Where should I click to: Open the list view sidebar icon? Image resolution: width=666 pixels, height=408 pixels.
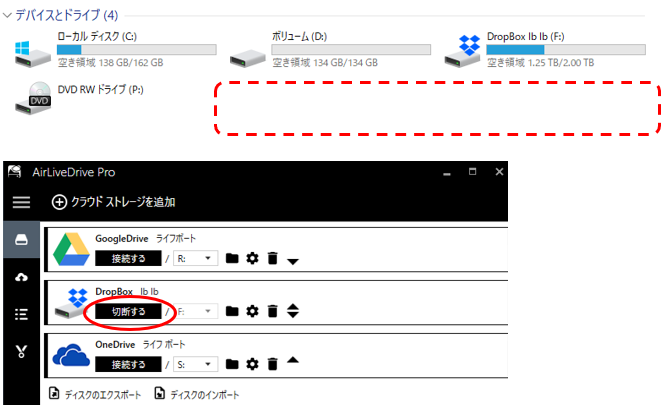pos(21,314)
